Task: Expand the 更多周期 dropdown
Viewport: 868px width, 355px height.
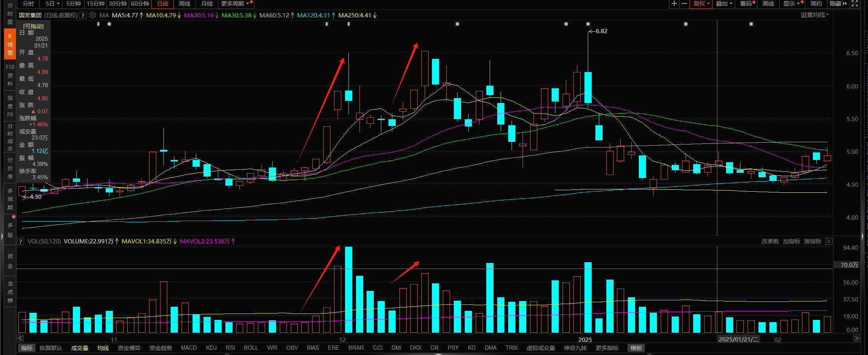Action: click(x=235, y=4)
